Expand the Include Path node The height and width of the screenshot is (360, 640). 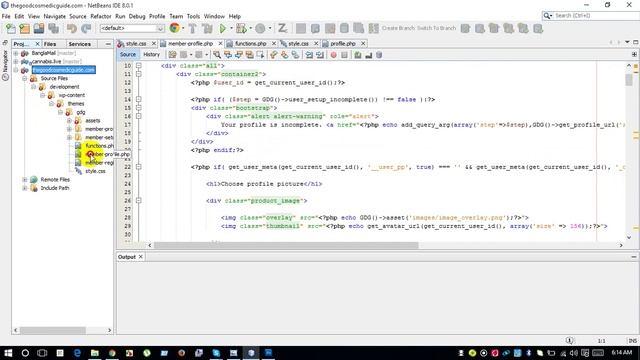coord(25,188)
